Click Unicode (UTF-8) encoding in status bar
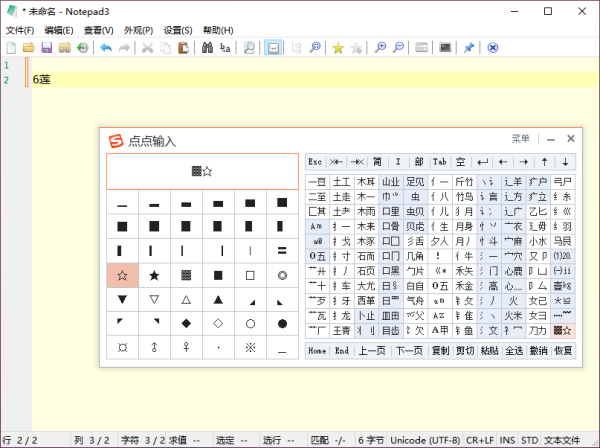 425,440
